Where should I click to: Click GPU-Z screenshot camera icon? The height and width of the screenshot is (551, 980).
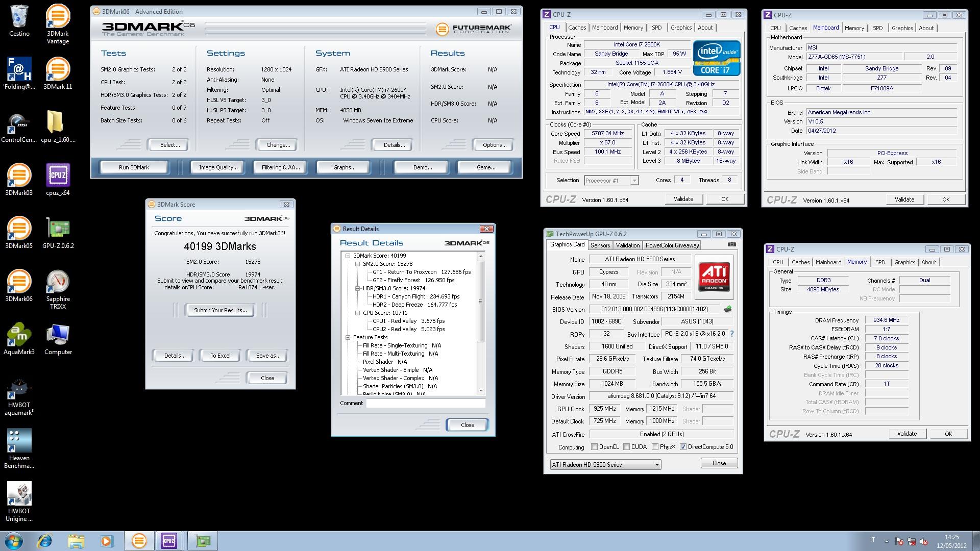click(x=731, y=244)
